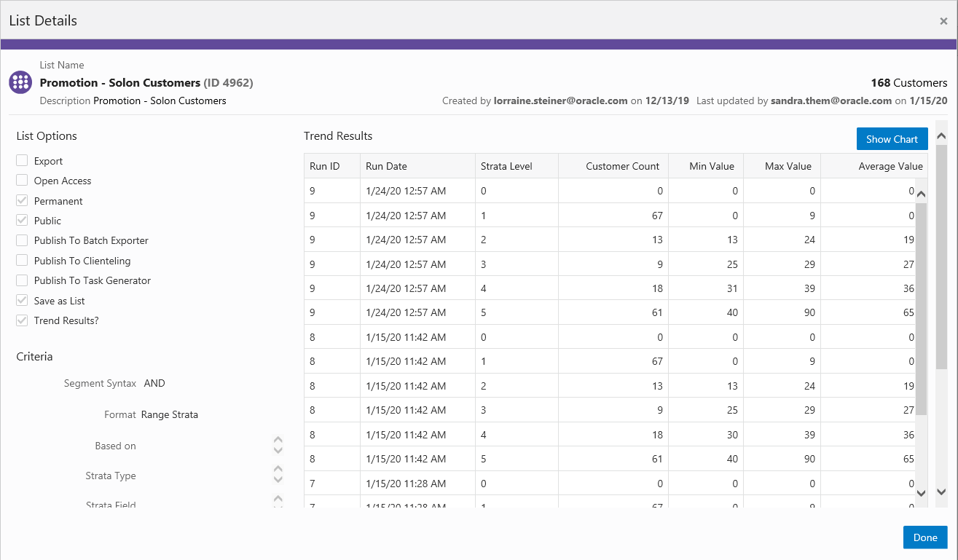This screenshot has height=560, width=958.
Task: Click customer count 61 in Run 8 strata 5
Action: pyautogui.click(x=657, y=459)
